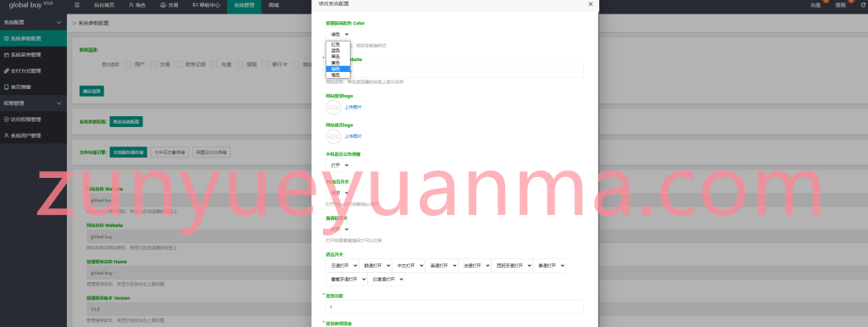Click the 签到功能 input field

pyautogui.click(x=454, y=307)
